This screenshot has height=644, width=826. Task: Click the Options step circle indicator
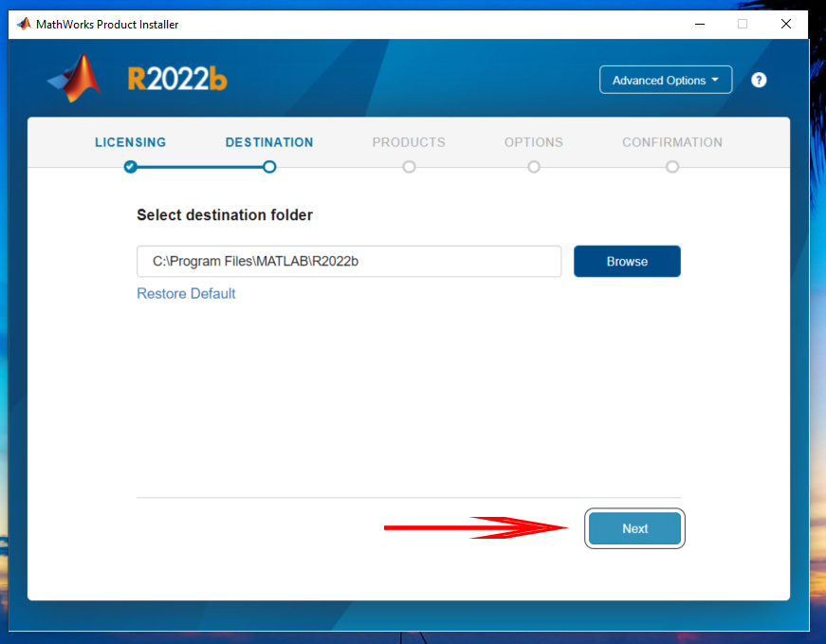coord(534,167)
